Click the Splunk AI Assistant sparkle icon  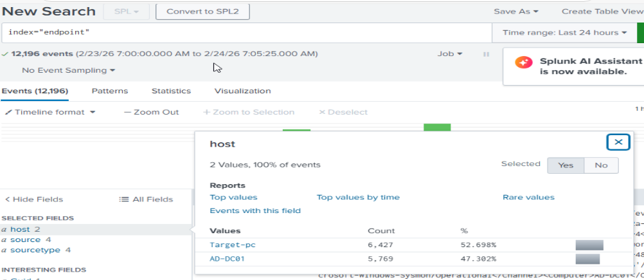(524, 62)
